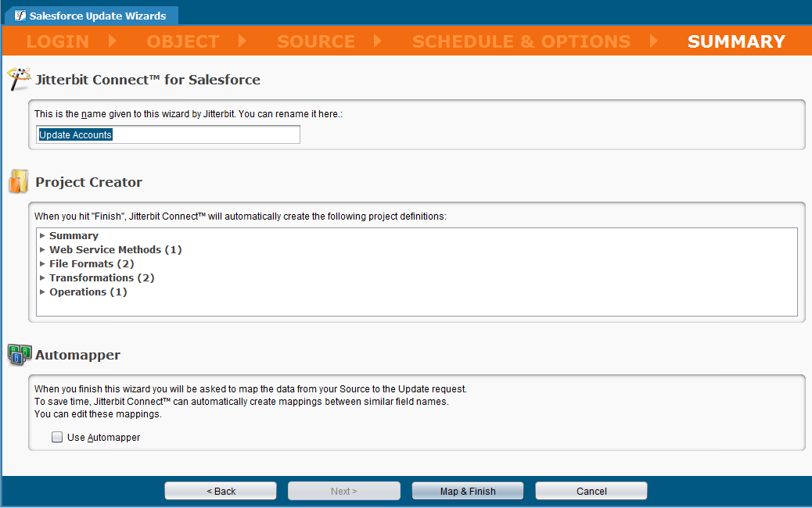Click the Automapper section icon

[19, 355]
